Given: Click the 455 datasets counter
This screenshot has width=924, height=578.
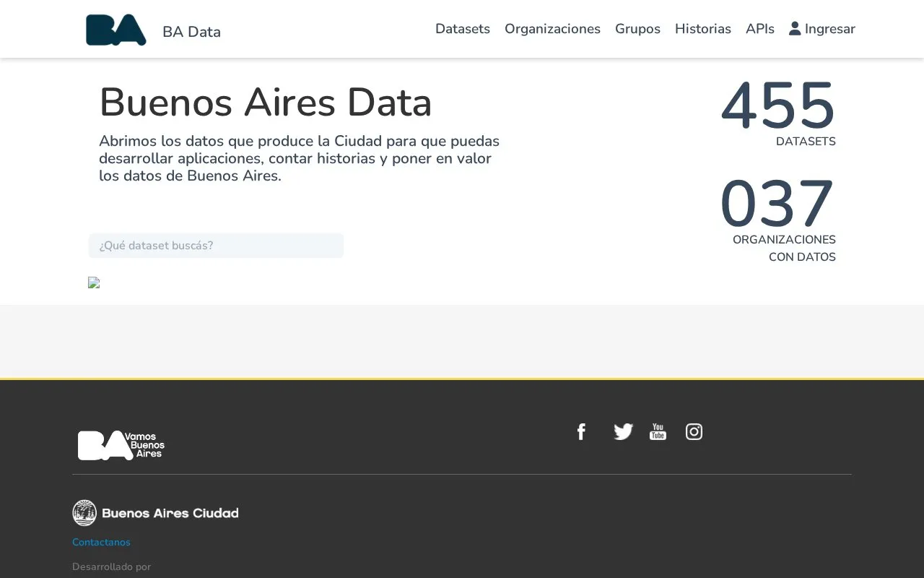Looking at the screenshot, I should pos(777,106).
